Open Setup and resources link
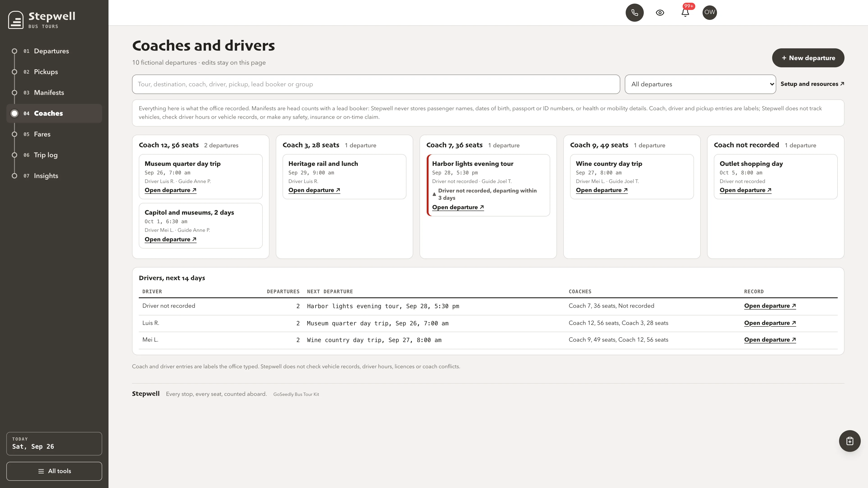868x488 pixels. click(812, 84)
